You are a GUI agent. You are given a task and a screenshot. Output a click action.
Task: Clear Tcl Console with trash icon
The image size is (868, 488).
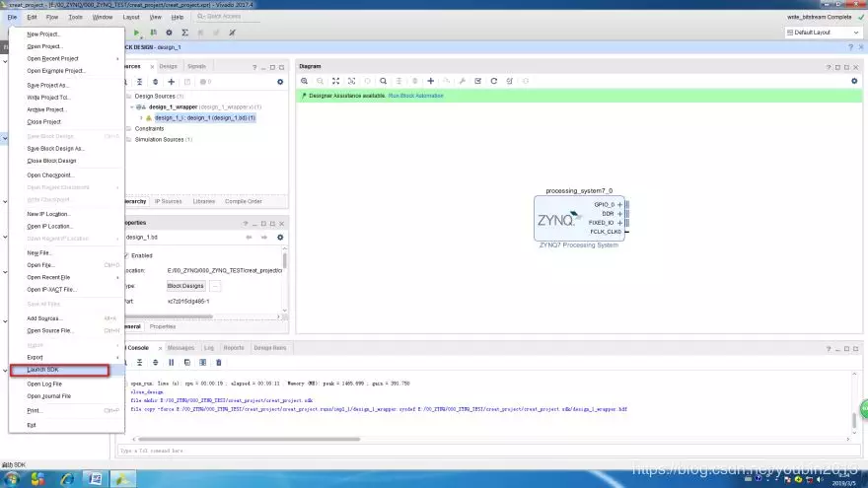pyautogui.click(x=219, y=363)
